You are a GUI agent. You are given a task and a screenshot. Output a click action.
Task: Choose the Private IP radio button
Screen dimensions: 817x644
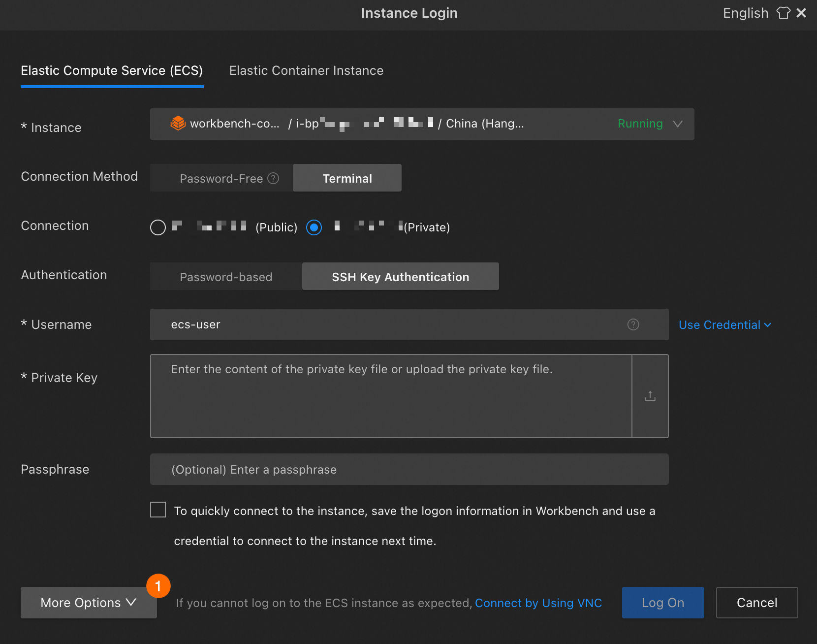(x=314, y=227)
